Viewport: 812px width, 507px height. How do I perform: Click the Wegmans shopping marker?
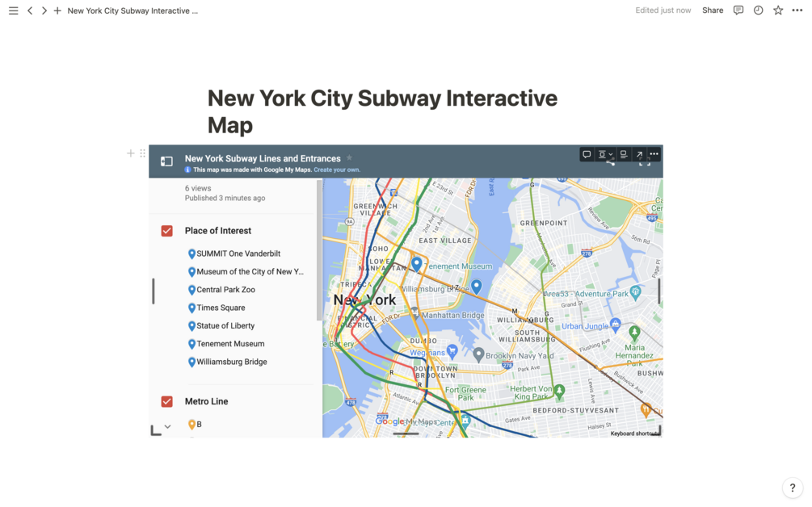click(452, 352)
